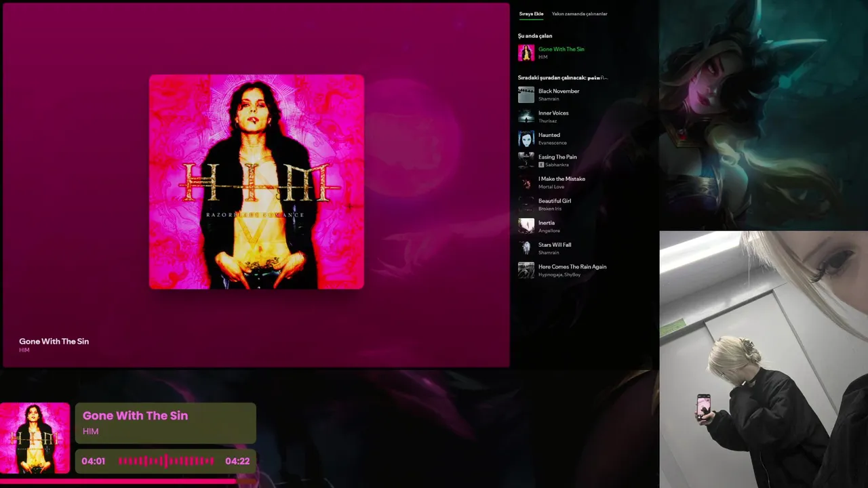Image resolution: width=868 pixels, height=488 pixels.
Task: Open HIM artist under now playing queue
Action: 542,57
